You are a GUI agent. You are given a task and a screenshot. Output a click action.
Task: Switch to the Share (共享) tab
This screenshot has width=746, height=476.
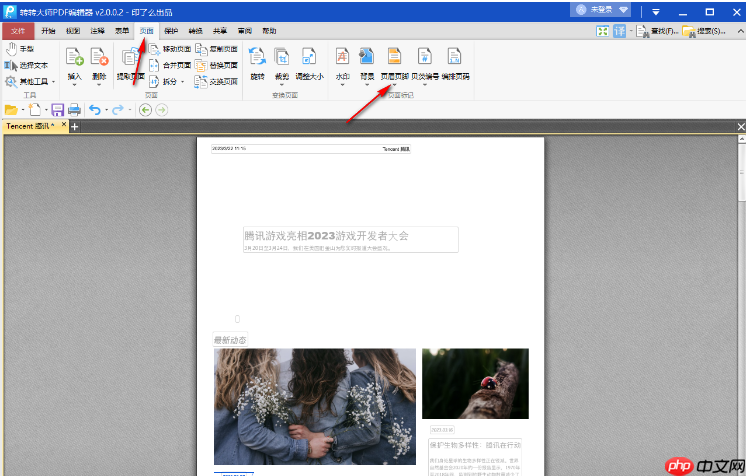[220, 31]
